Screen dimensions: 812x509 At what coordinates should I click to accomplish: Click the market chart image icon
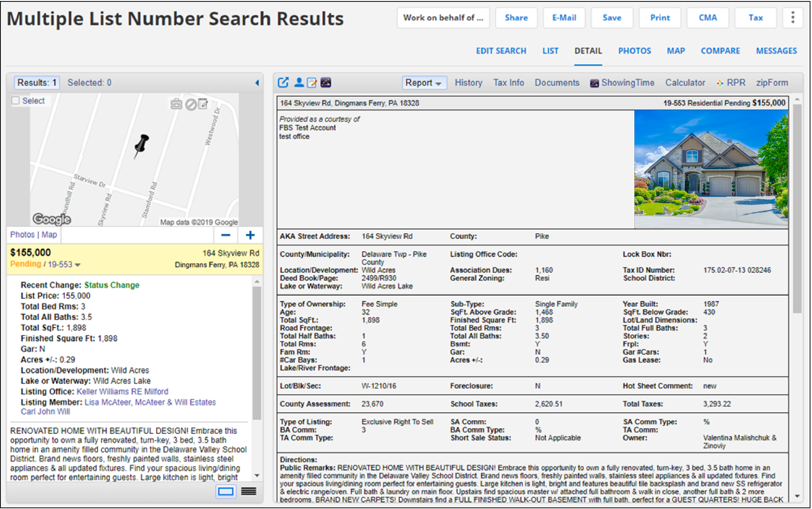click(325, 83)
